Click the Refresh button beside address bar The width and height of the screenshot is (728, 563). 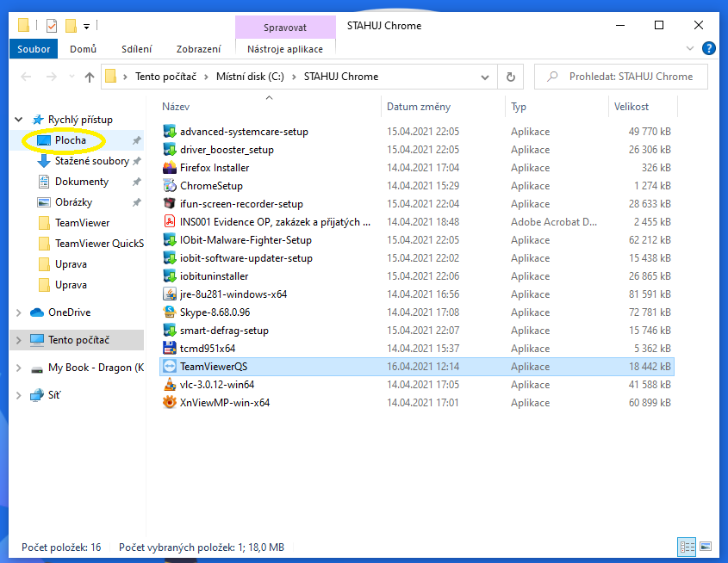tap(510, 77)
